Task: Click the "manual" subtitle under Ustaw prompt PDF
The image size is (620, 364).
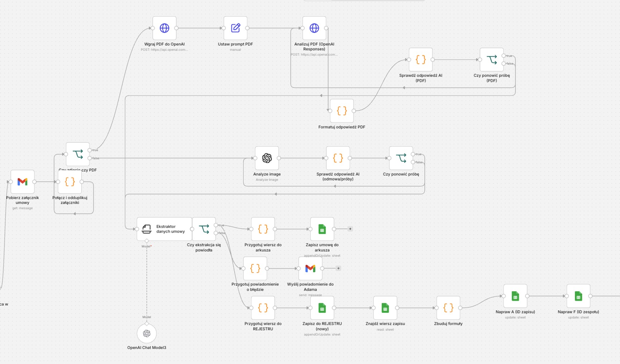Action: coord(235,50)
